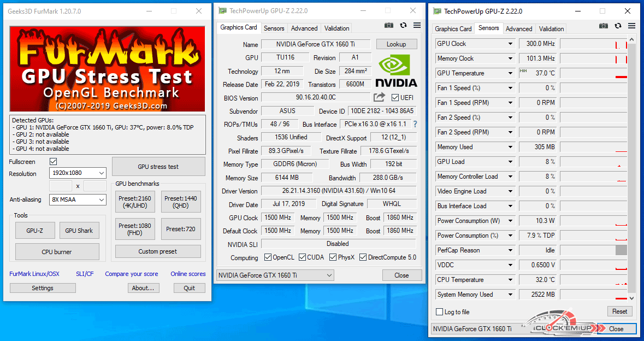Click the Online scores link
Screen dimensions: 644x341
[x=188, y=274]
